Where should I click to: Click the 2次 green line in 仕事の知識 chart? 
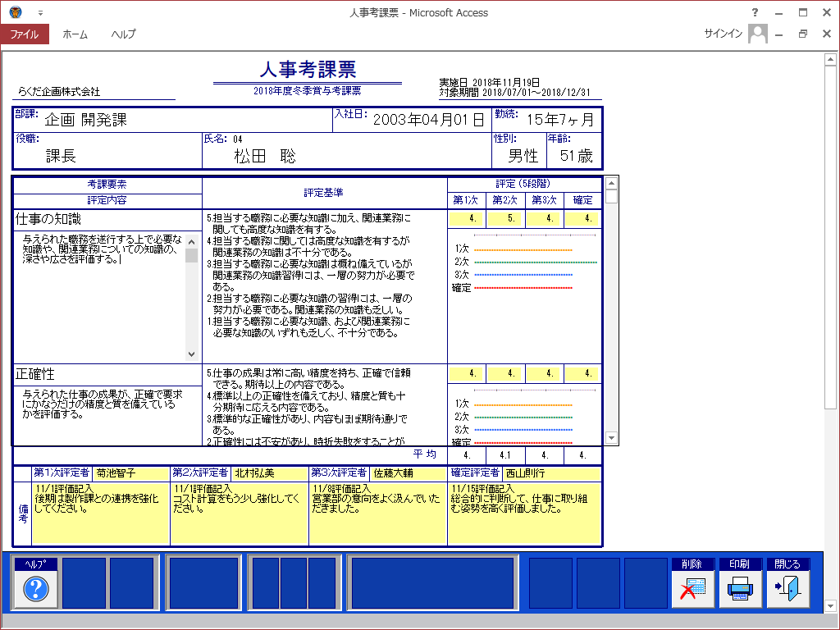(536, 262)
